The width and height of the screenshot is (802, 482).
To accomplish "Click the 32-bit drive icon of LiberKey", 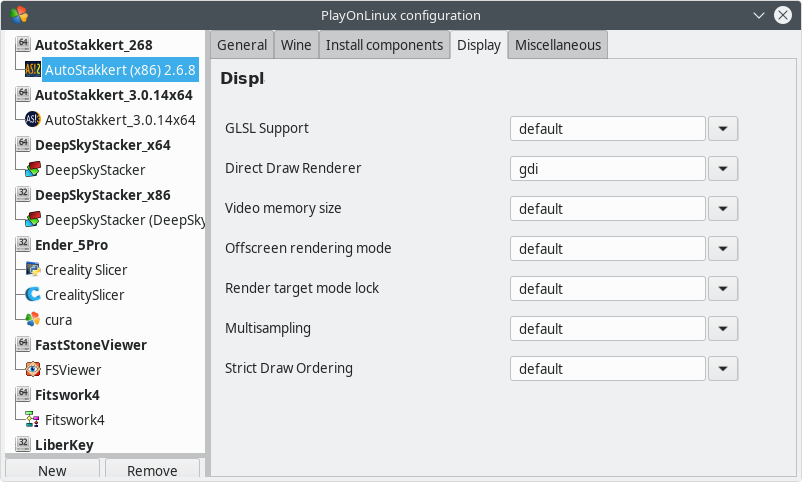I will 23,444.
